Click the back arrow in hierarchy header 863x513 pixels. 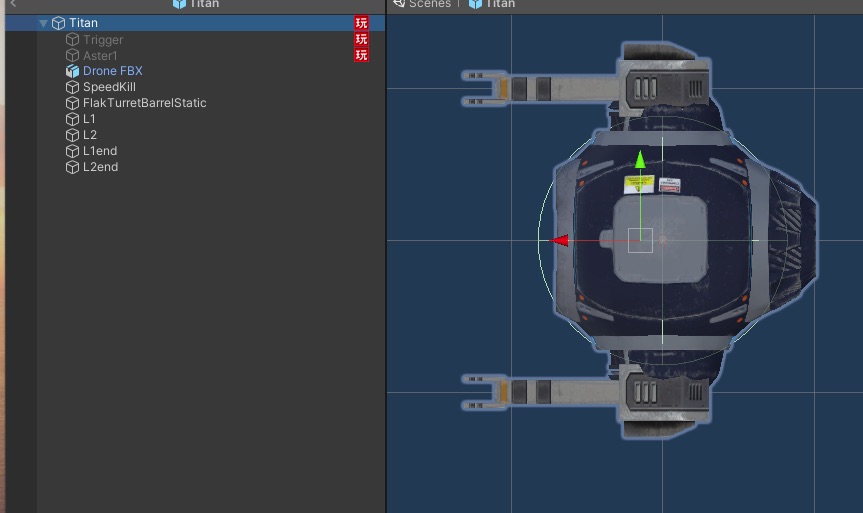13,3
